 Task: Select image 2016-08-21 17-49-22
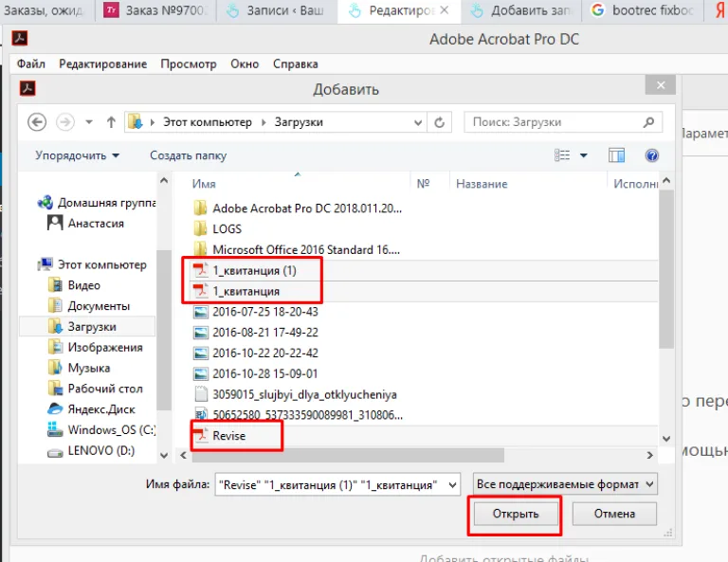point(255,333)
